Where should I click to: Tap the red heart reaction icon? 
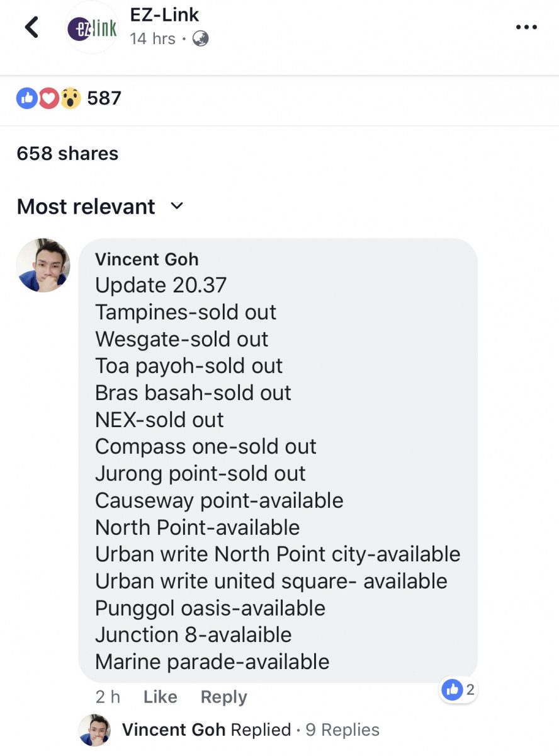coord(48,98)
